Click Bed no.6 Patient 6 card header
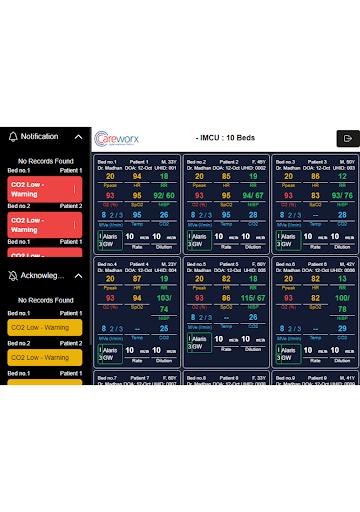This screenshot has height=512, width=360. click(x=315, y=267)
